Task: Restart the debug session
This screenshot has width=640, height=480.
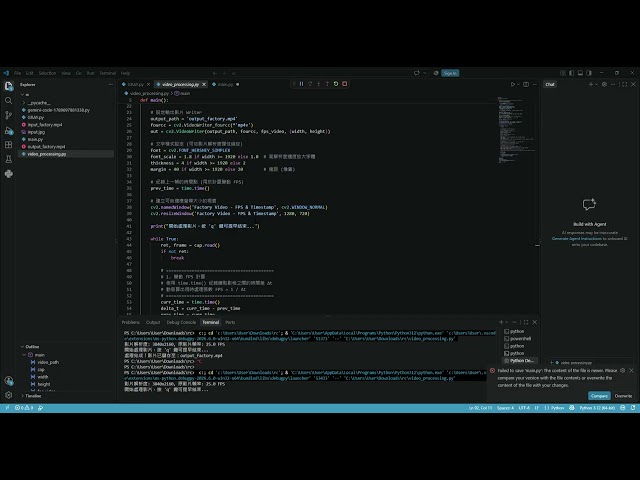Action: [336, 84]
